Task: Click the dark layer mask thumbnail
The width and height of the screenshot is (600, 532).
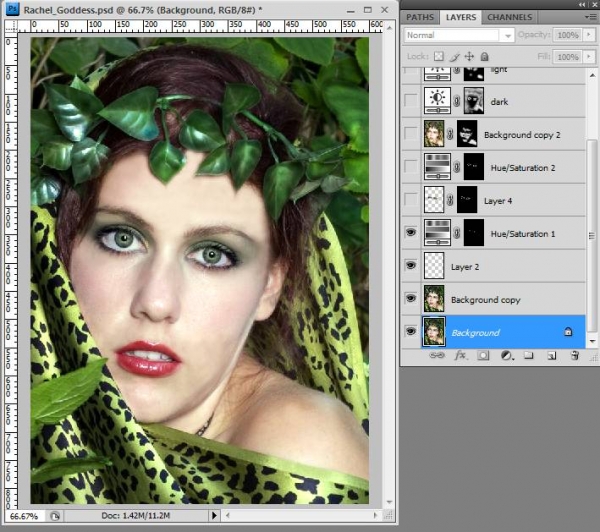Action: click(474, 101)
